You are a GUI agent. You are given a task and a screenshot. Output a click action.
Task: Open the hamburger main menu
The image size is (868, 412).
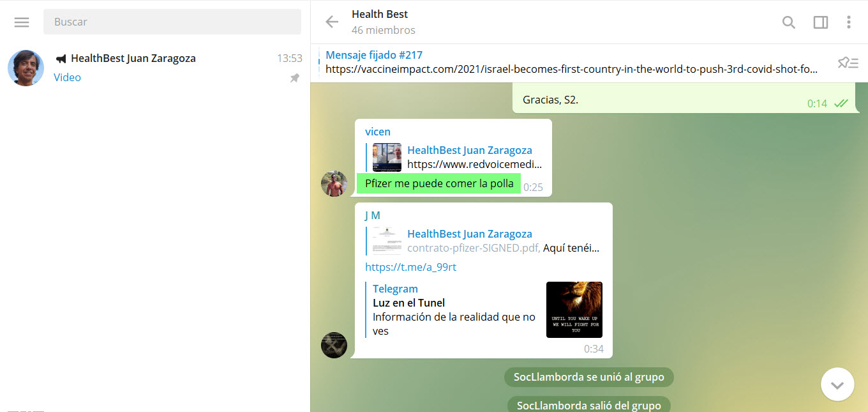point(22,22)
